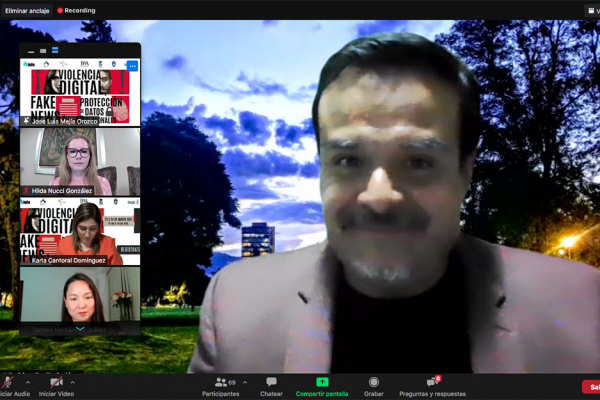Unmute using the Iniciar Audio microphone icon

click(x=8, y=382)
